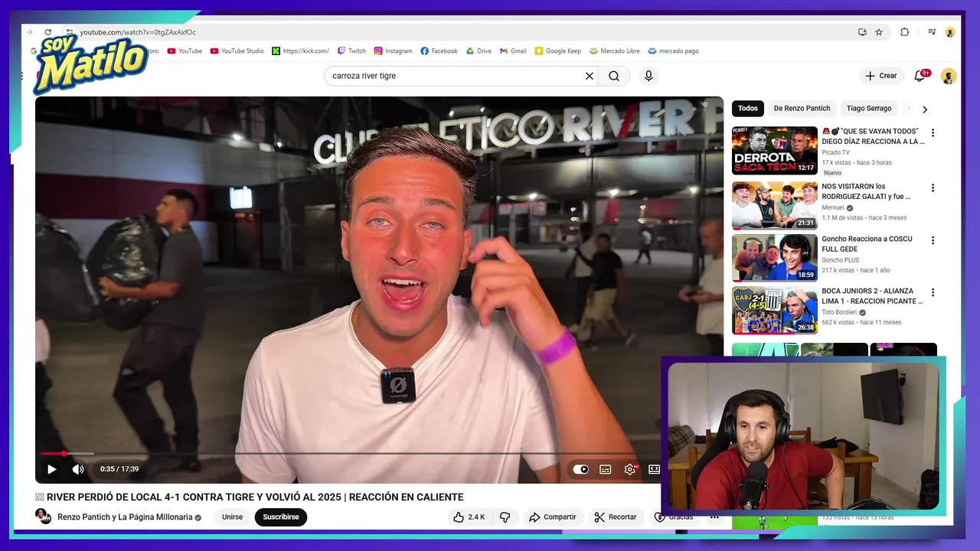Dislike the video with thumbs down
Screen dimensions: 980x551
(x=505, y=517)
